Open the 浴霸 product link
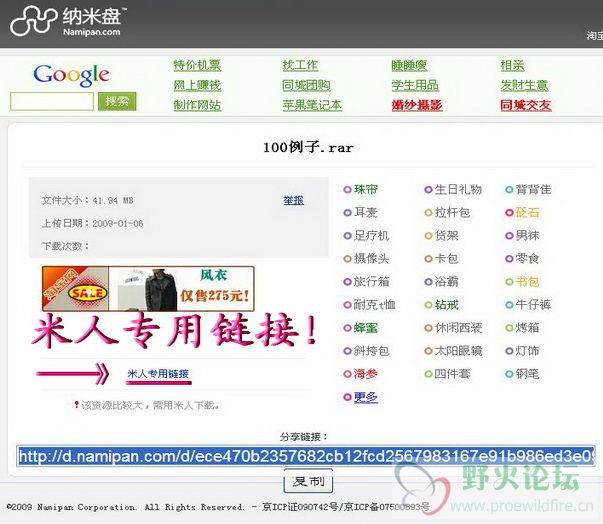This screenshot has height=524, width=603. tap(446, 281)
